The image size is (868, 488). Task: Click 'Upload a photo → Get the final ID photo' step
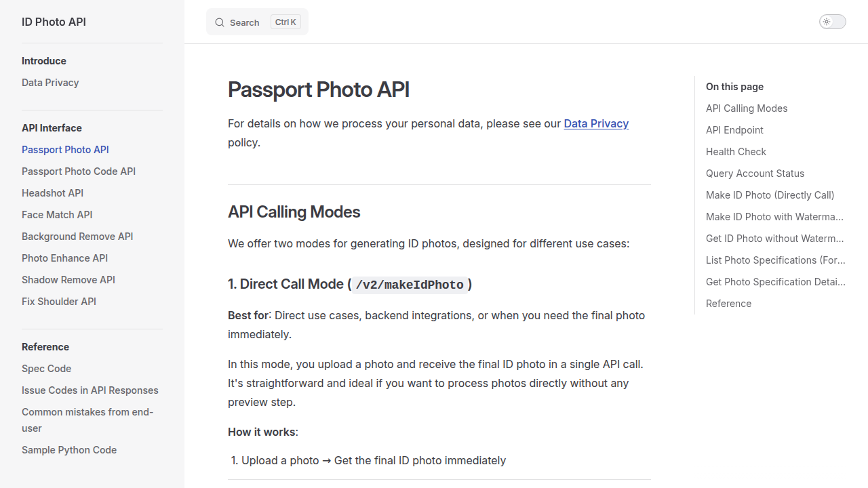(x=374, y=460)
